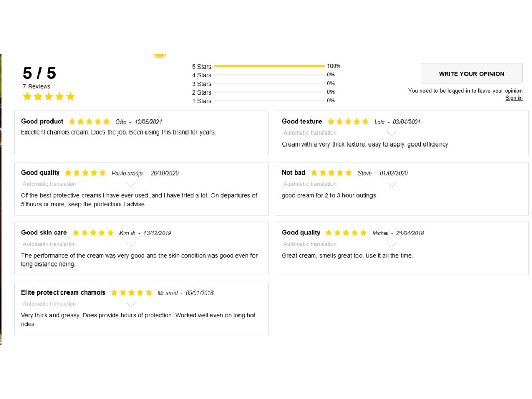Screen dimensions: 532x399
Task: Click star rating on Otto's review
Action: click(89, 122)
